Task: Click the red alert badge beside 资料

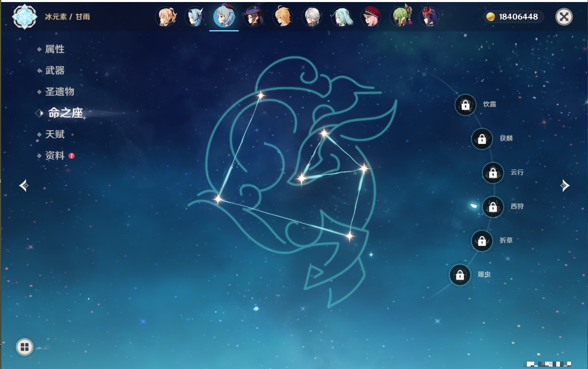Action: pyautogui.click(x=72, y=156)
